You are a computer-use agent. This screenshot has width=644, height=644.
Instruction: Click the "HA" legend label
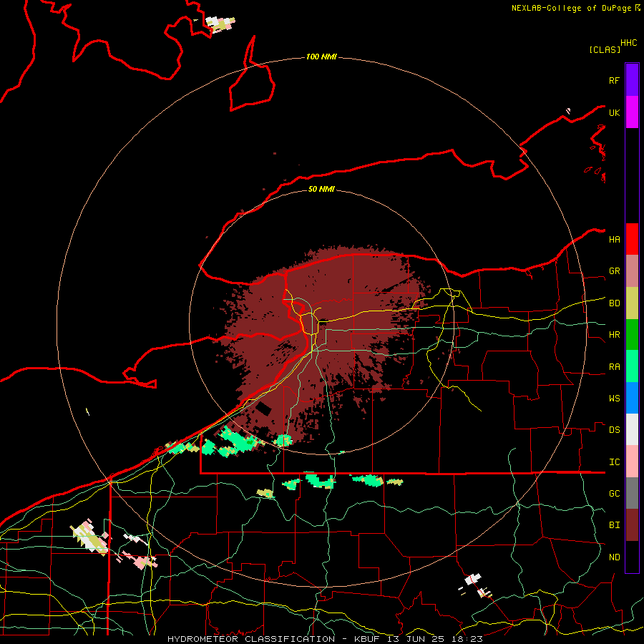pyautogui.click(x=614, y=240)
